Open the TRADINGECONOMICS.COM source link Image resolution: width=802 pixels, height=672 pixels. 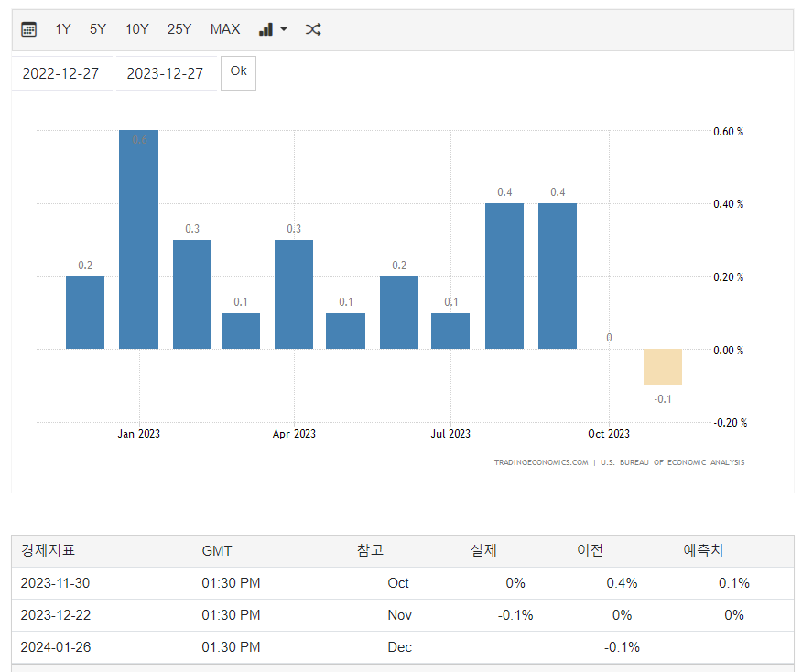(x=541, y=462)
